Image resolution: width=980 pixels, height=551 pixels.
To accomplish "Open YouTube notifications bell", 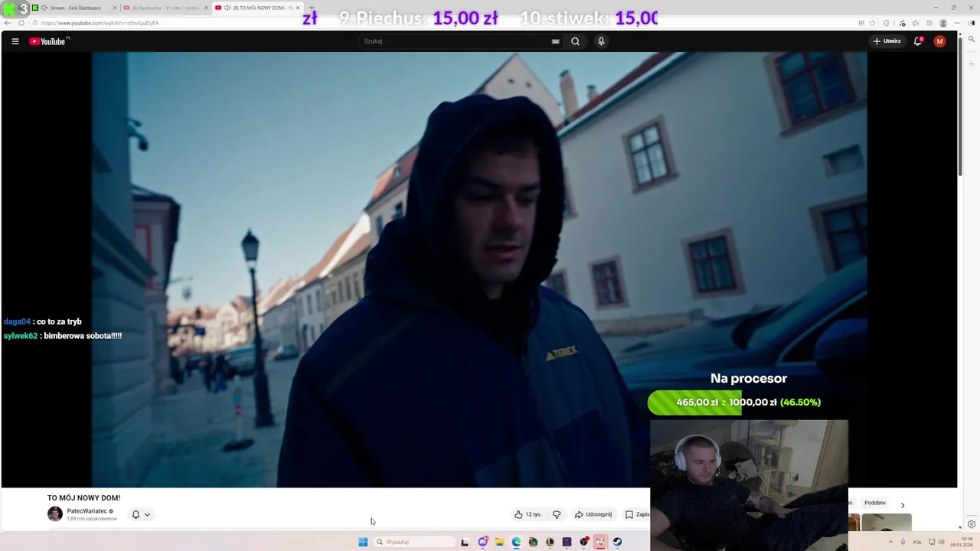I will pyautogui.click(x=917, y=41).
